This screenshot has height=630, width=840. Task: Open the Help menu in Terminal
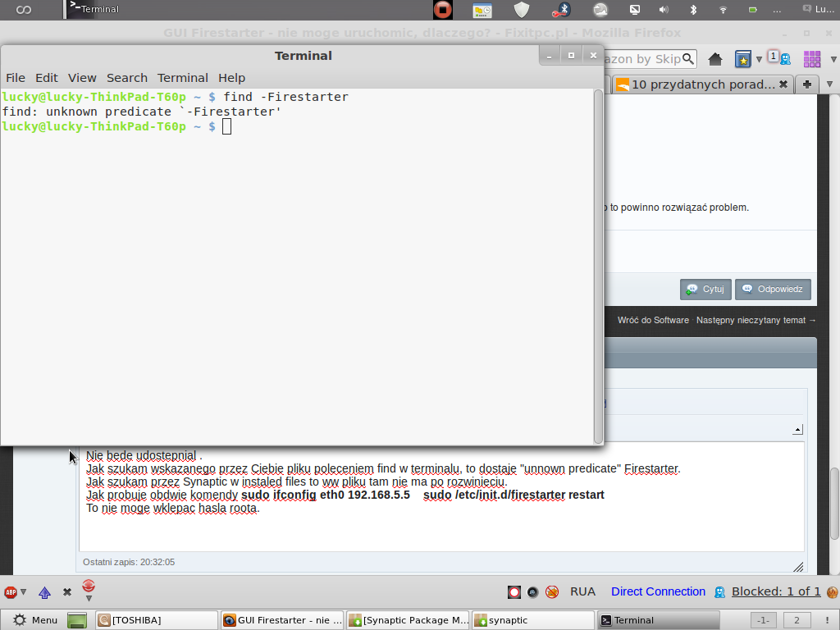click(x=231, y=78)
